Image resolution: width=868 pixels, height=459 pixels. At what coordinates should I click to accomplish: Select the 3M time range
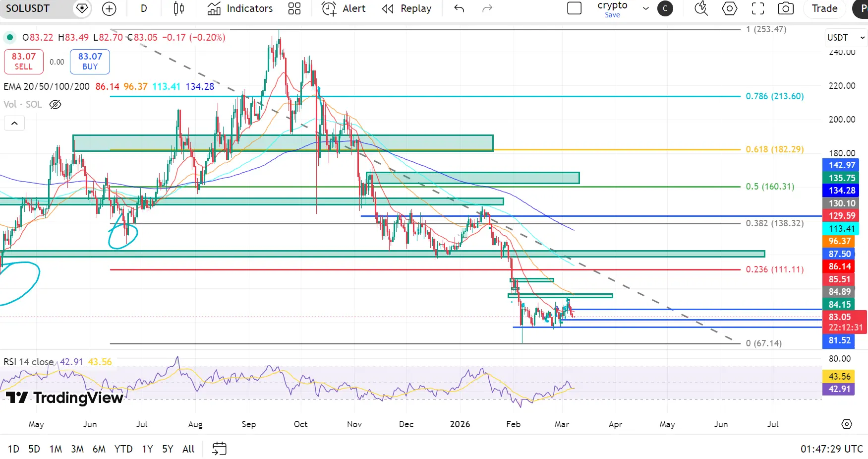click(77, 449)
